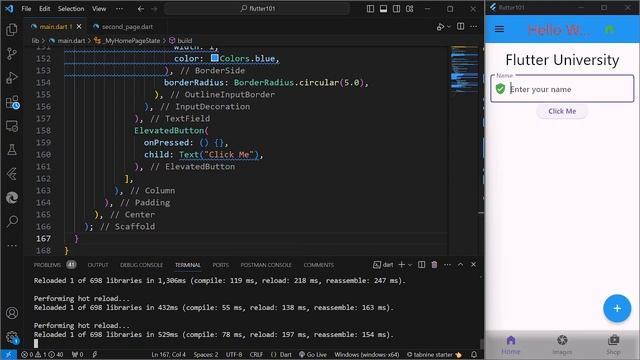Go back with the navigation arrow
This screenshot has width=640, height=360.
(141, 9)
